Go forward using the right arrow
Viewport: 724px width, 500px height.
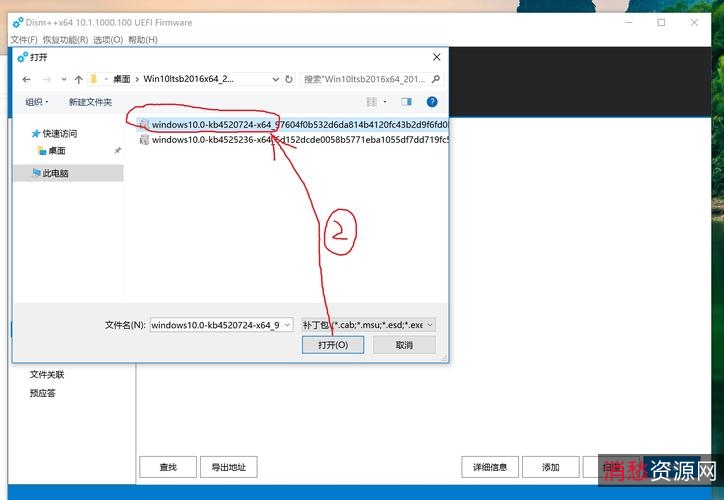47,79
